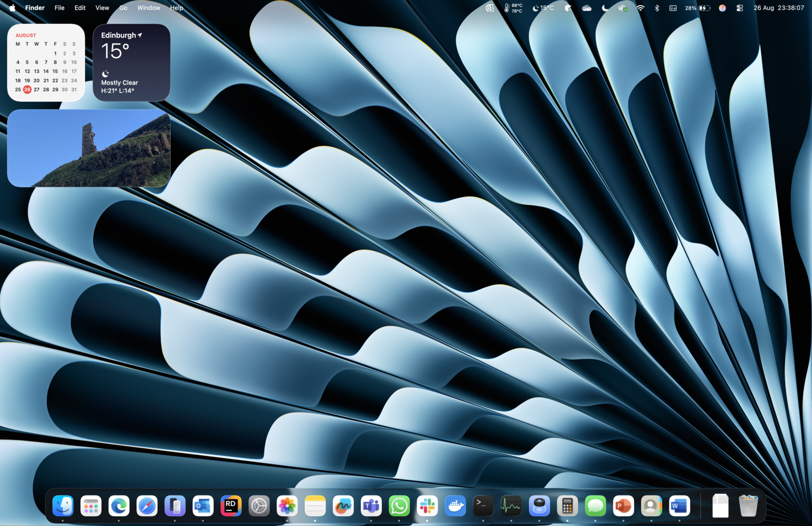812x526 pixels.
Task: Open the View menu
Action: pyautogui.click(x=102, y=8)
